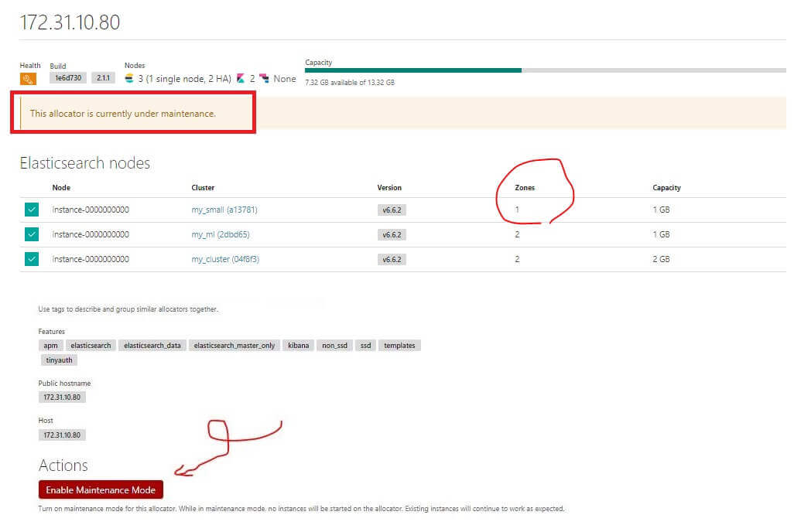Viewport: 801px width, 532px height.
Task: Click the orange maintenance health icon
Action: click(x=28, y=79)
